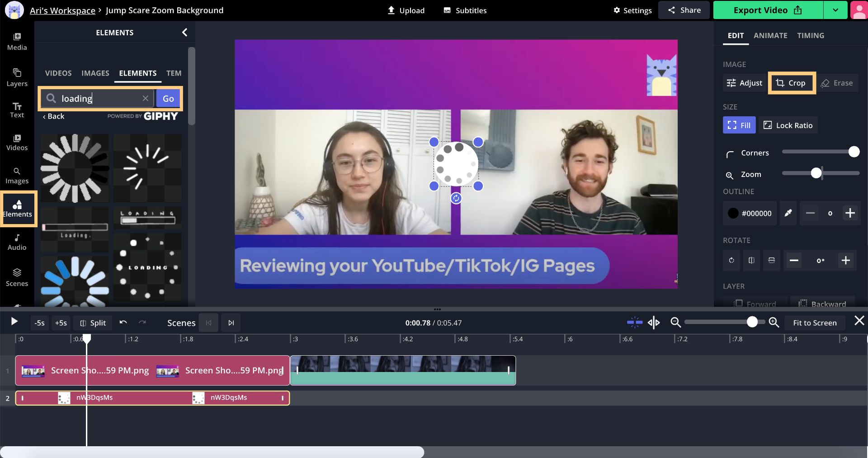Clear the loading search text
This screenshot has width=868, height=458.
tap(145, 98)
